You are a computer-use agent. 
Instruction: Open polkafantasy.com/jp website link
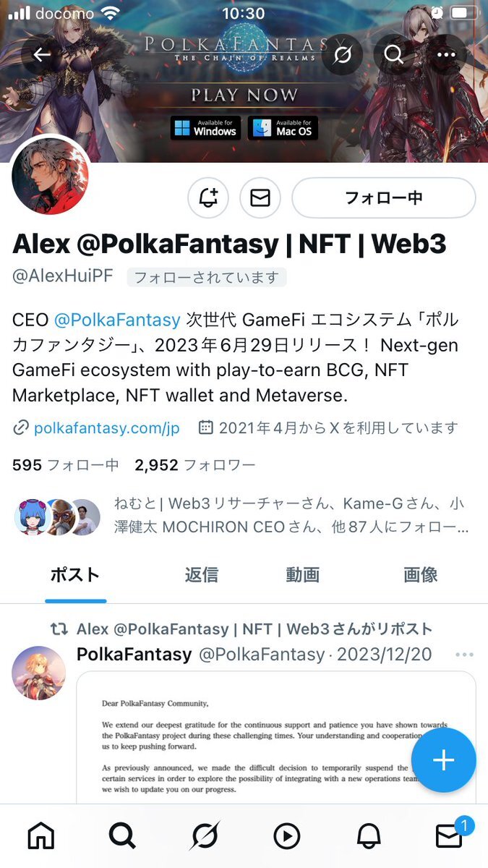tap(106, 427)
